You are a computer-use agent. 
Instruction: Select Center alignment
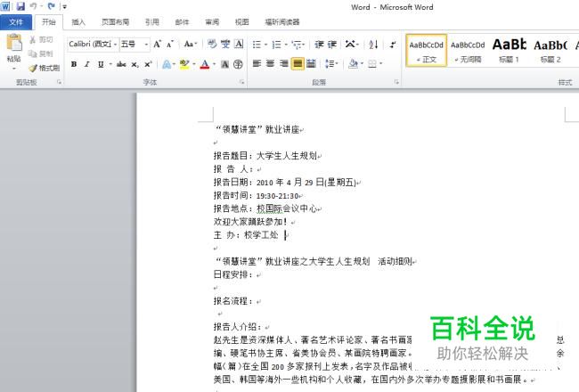[270, 63]
